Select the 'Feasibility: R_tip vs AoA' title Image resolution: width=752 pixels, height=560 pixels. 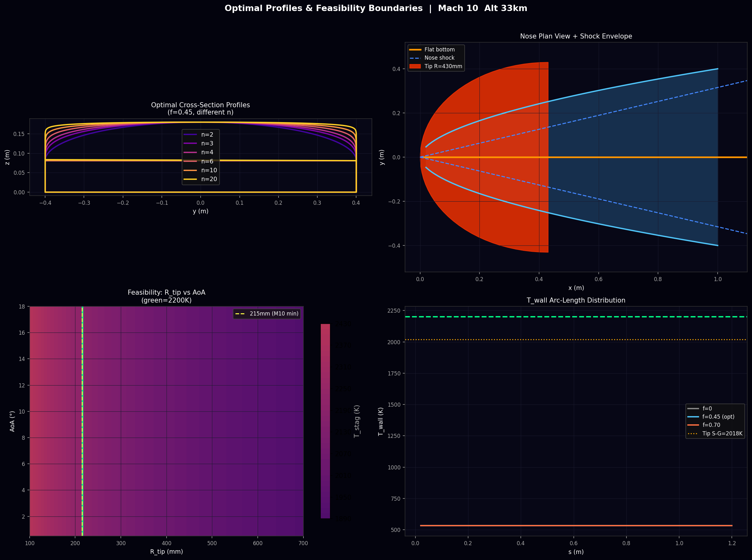167,292
